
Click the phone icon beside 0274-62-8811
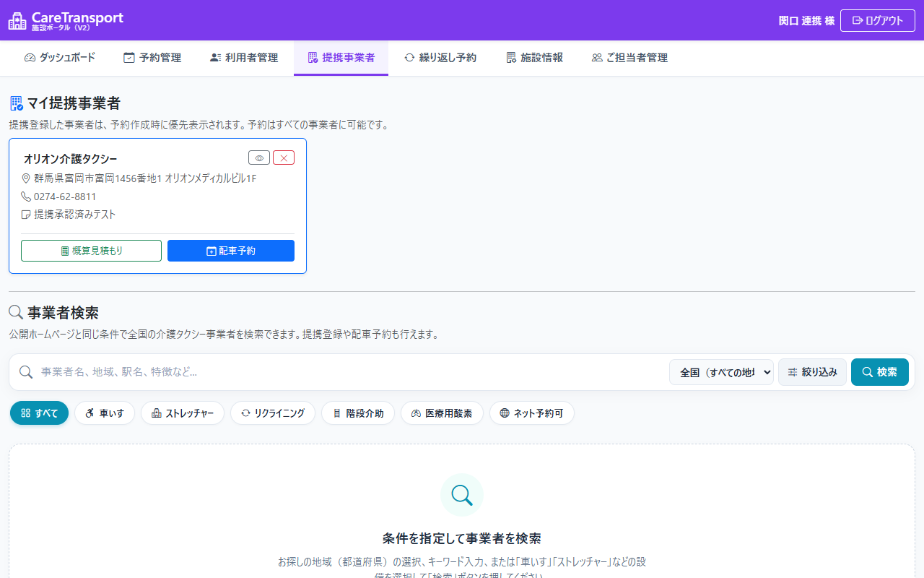tap(26, 197)
